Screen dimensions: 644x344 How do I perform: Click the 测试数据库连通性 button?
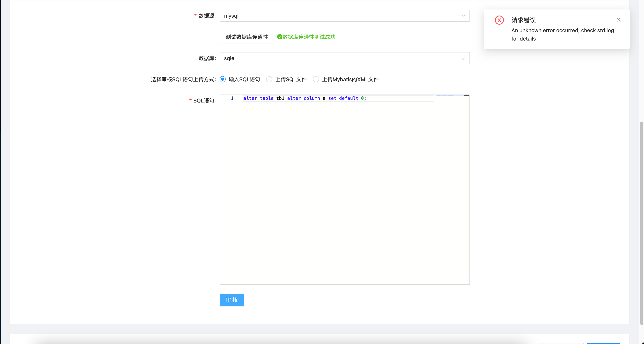[246, 37]
